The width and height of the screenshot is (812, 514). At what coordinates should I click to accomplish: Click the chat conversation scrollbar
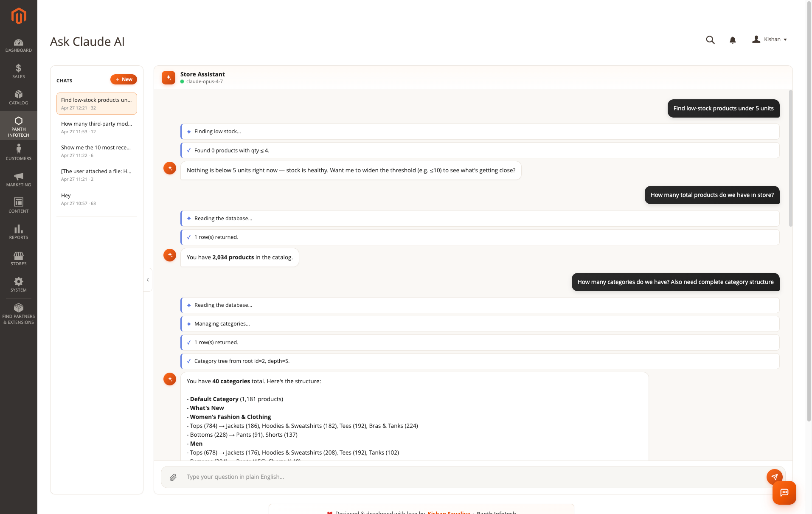pos(790,158)
